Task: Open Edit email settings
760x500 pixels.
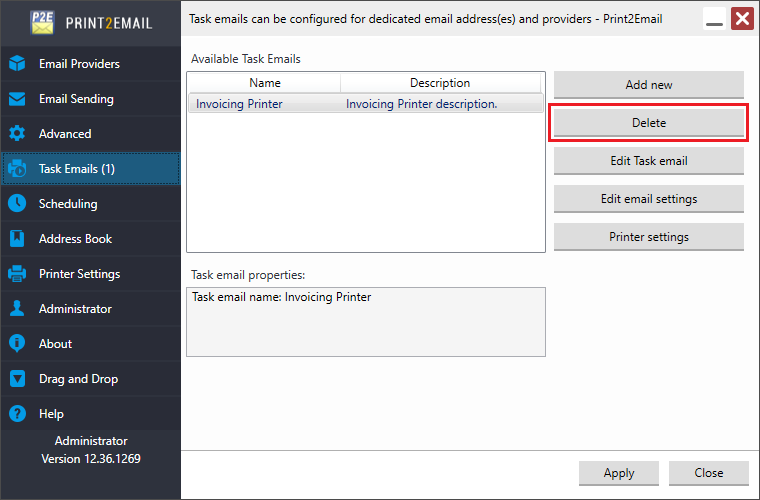Action: click(x=648, y=199)
